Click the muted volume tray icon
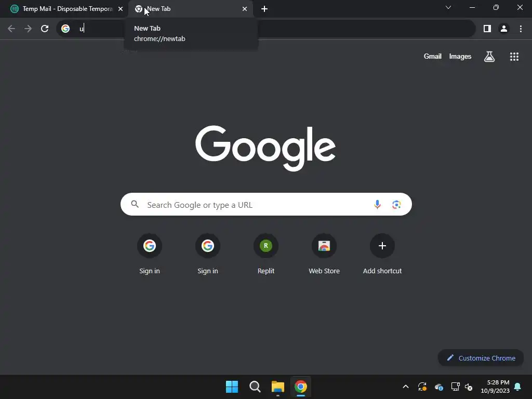 (x=469, y=387)
